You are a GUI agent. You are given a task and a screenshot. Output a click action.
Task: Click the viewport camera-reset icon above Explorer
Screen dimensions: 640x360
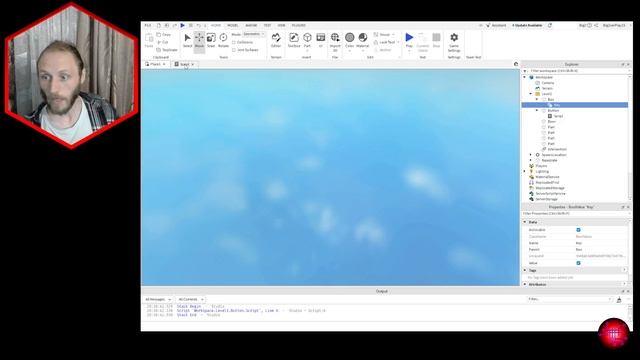point(516,64)
